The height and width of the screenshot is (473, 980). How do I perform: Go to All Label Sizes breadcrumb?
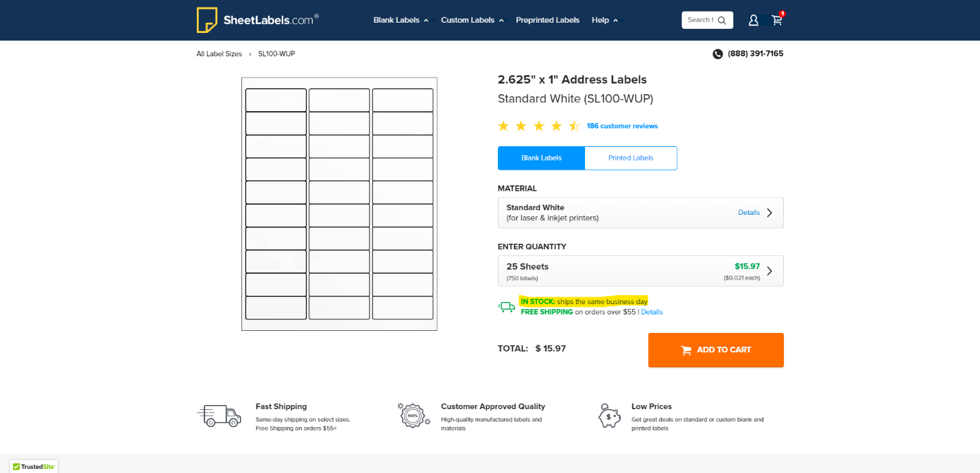219,54
